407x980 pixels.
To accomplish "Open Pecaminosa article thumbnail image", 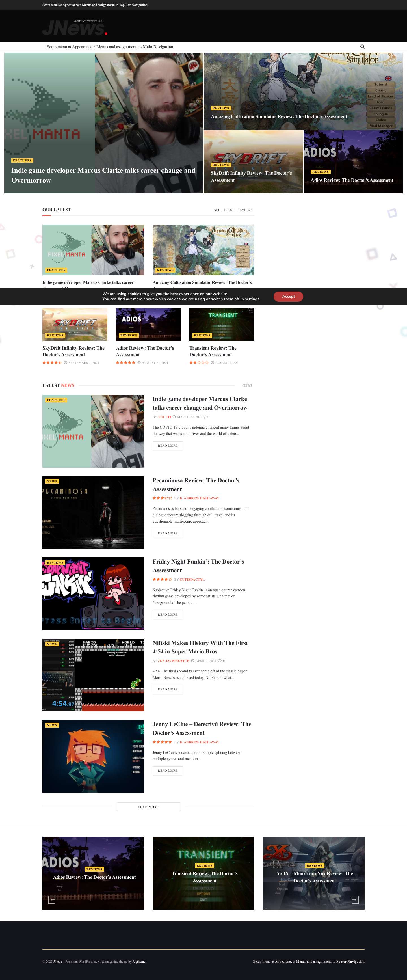I will (93, 512).
